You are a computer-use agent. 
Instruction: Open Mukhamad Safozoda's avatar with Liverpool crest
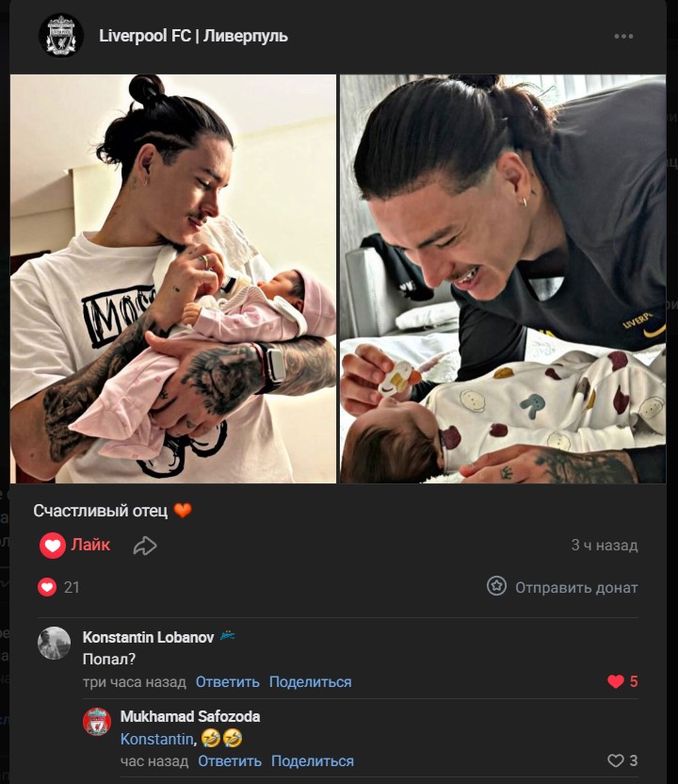click(97, 722)
